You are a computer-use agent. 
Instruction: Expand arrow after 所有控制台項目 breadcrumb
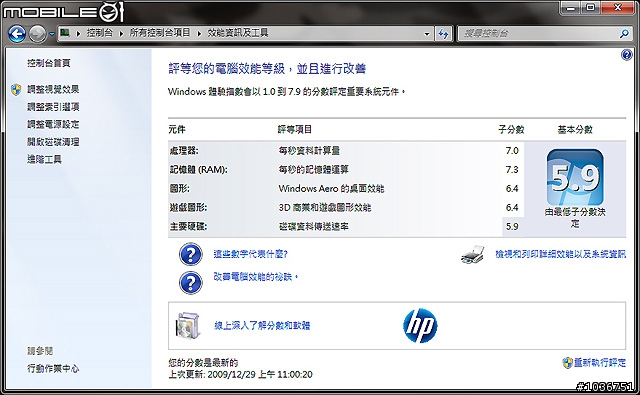199,33
